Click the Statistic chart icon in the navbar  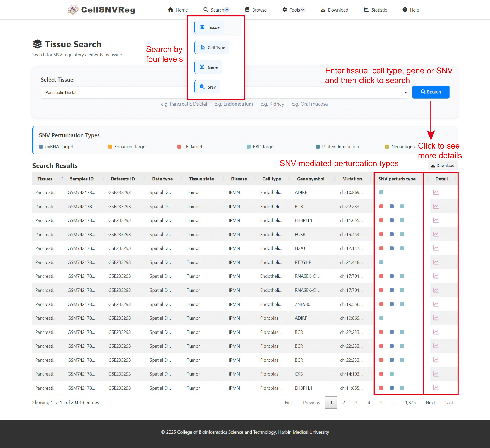tap(366, 10)
